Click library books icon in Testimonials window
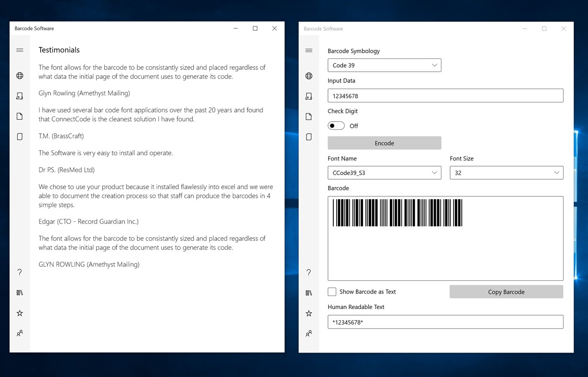The width and height of the screenshot is (588, 377). (x=20, y=293)
